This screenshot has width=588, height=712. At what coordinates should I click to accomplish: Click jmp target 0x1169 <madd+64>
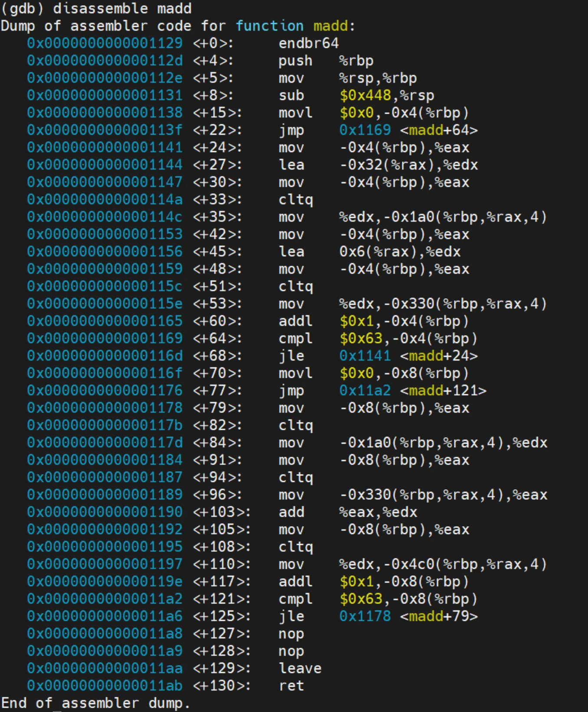click(x=408, y=130)
